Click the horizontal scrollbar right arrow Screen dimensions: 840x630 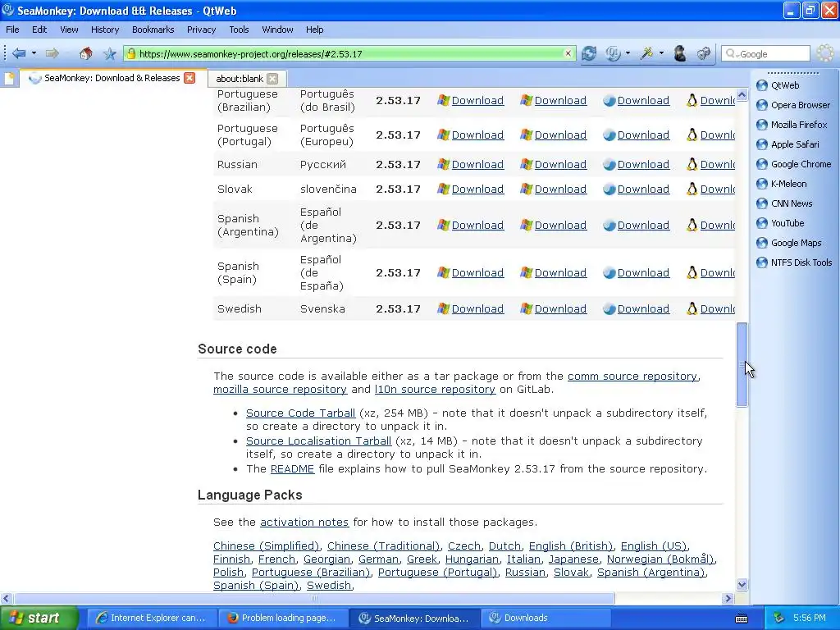click(728, 598)
